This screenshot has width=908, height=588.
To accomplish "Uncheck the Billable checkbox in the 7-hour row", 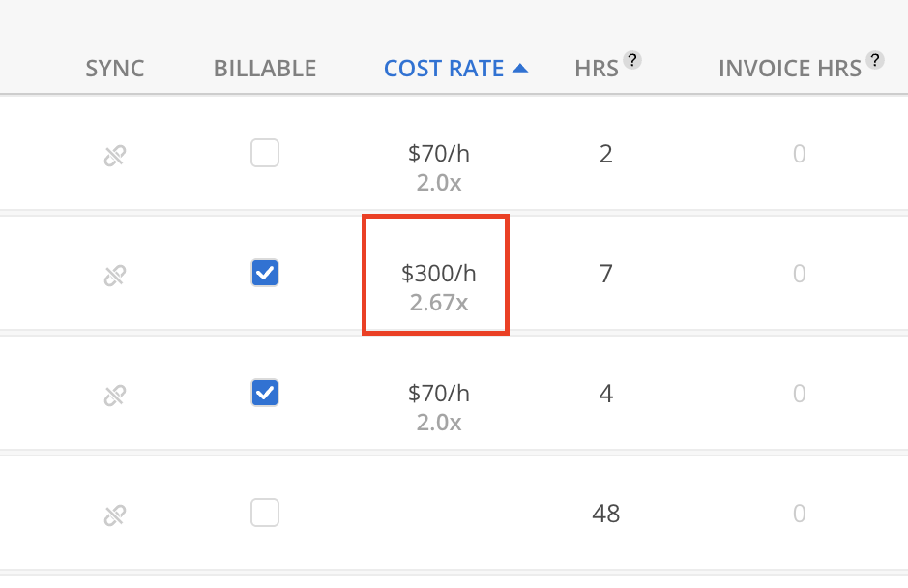I will point(265,274).
